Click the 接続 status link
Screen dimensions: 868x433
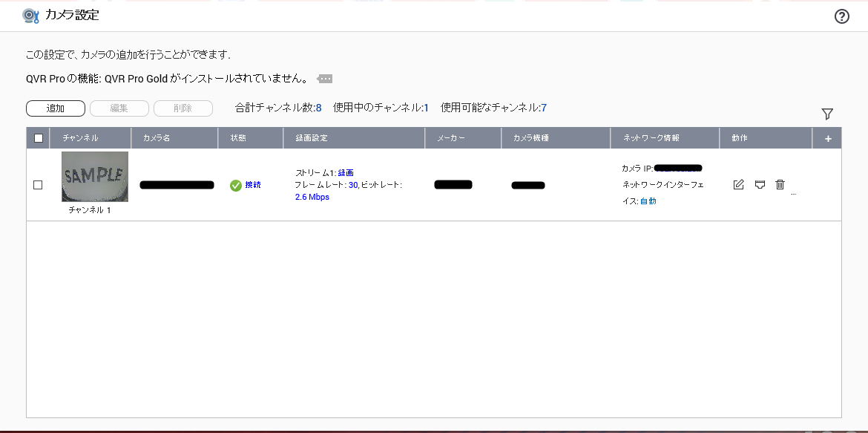click(253, 185)
